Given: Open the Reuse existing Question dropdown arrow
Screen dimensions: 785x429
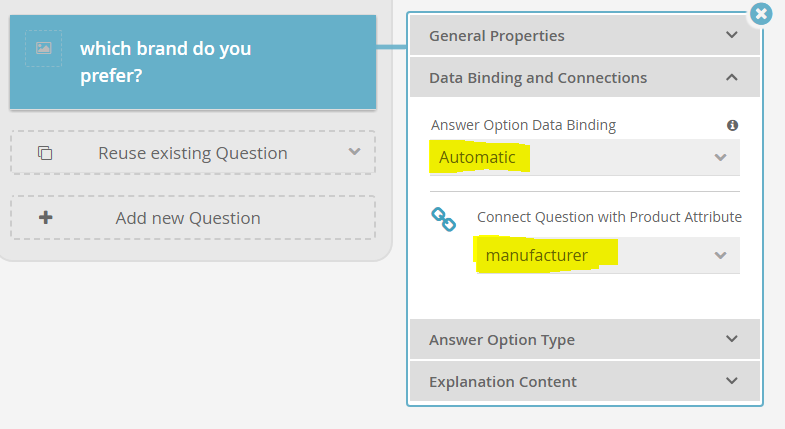Looking at the screenshot, I should (354, 152).
